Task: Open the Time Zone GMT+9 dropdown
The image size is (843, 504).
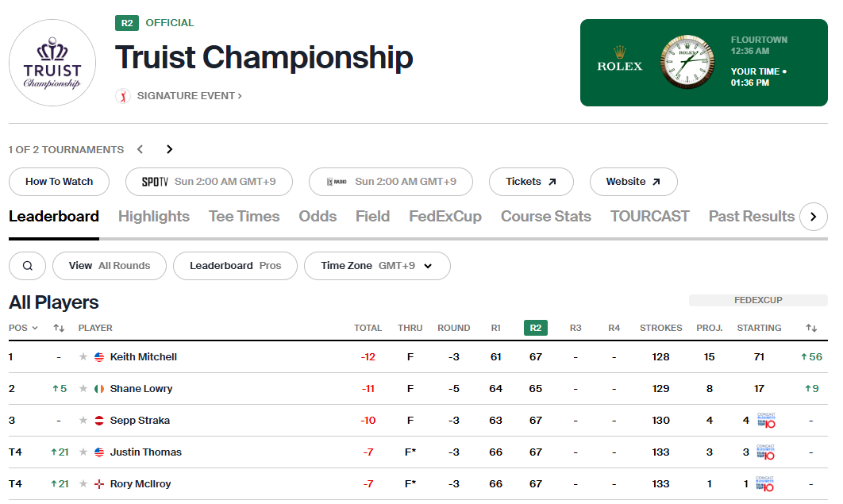Action: pos(377,266)
